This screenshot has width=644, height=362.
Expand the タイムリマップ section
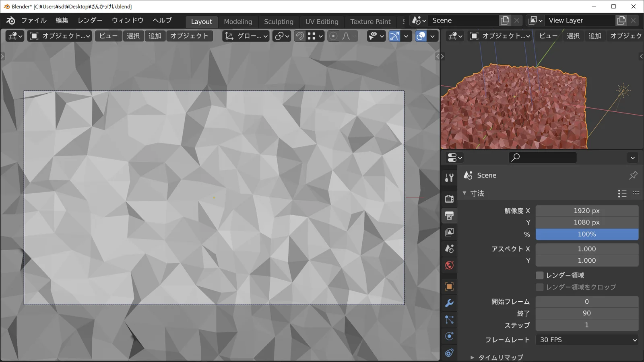(499, 357)
